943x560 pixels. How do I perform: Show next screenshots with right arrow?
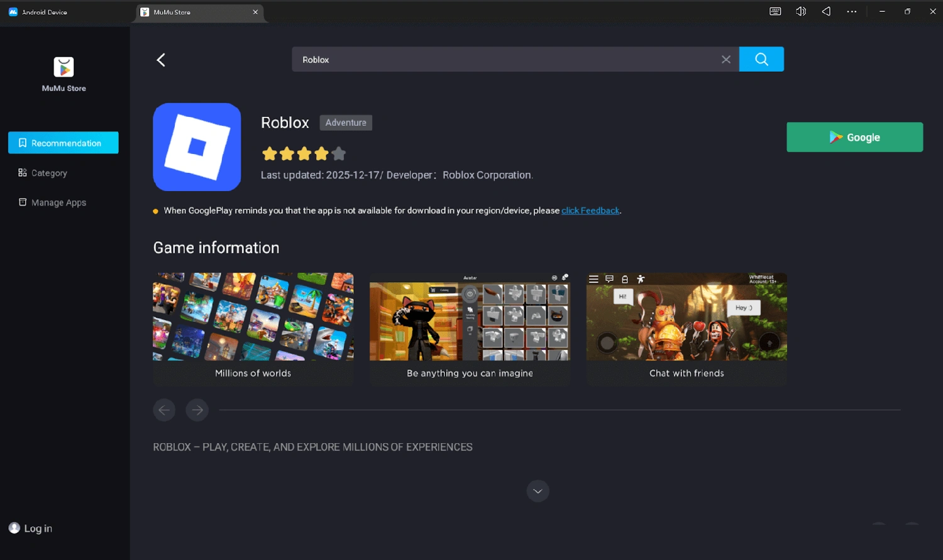pos(197,410)
